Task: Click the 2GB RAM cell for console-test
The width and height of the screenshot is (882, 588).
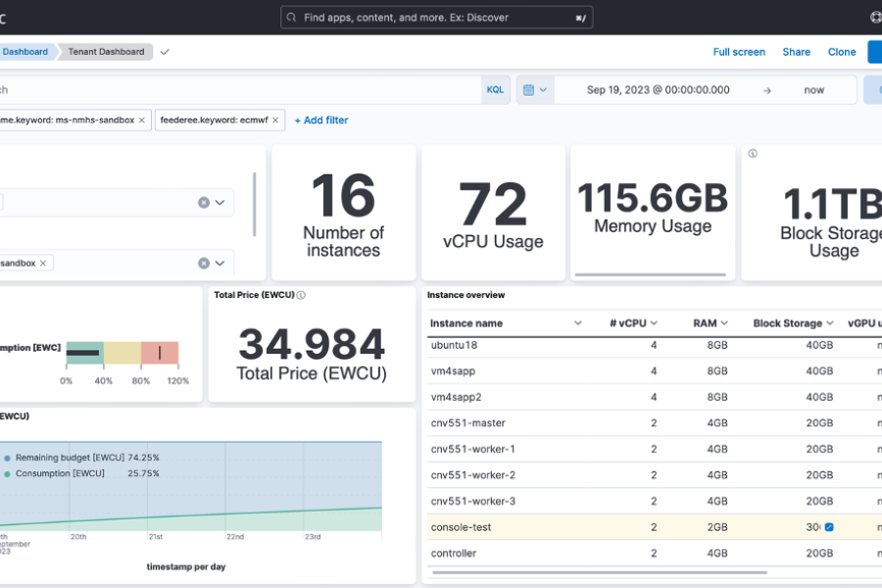Action: (x=717, y=527)
